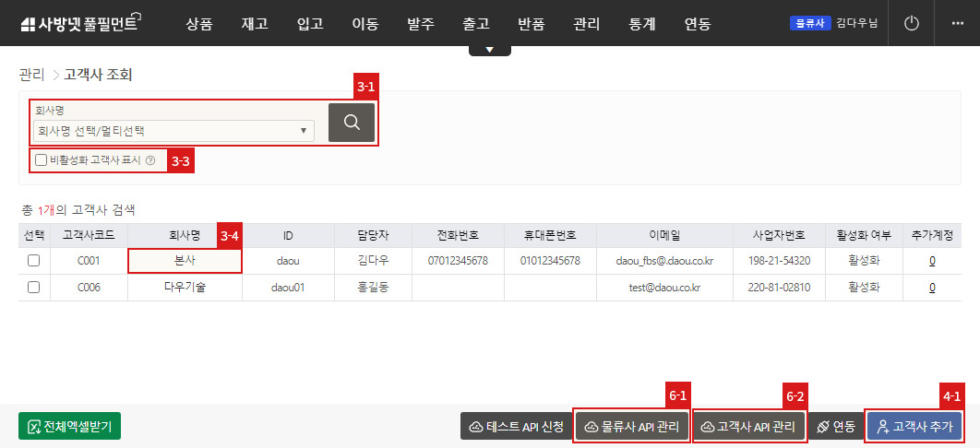Open the 상품 menu

coord(199,24)
